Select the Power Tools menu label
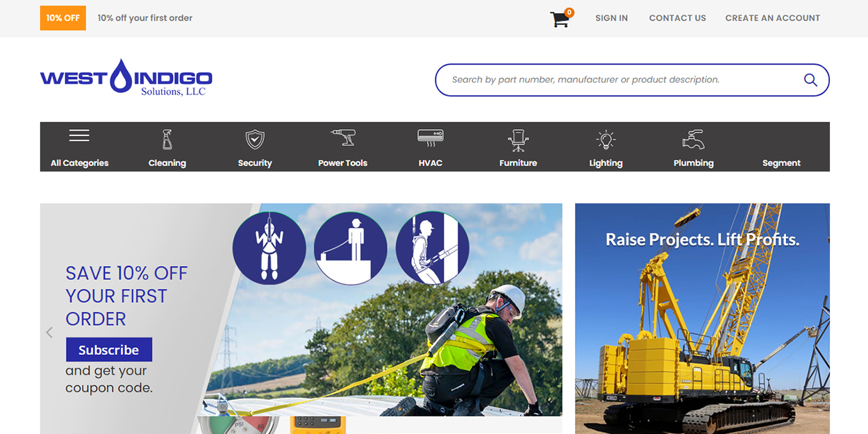The width and height of the screenshot is (868, 434). [x=343, y=163]
